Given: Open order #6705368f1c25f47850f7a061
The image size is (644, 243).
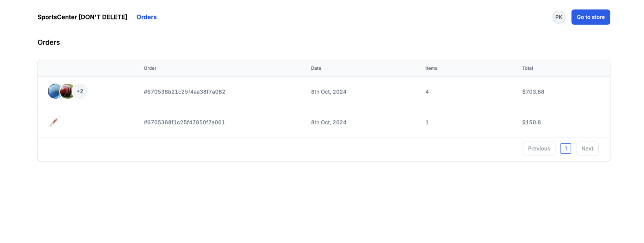Looking at the screenshot, I should click(184, 122).
